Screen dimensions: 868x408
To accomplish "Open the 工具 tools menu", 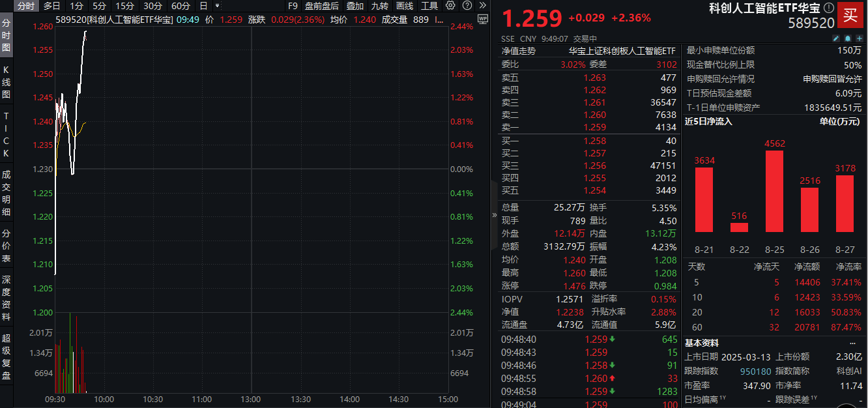I will pos(429,6).
